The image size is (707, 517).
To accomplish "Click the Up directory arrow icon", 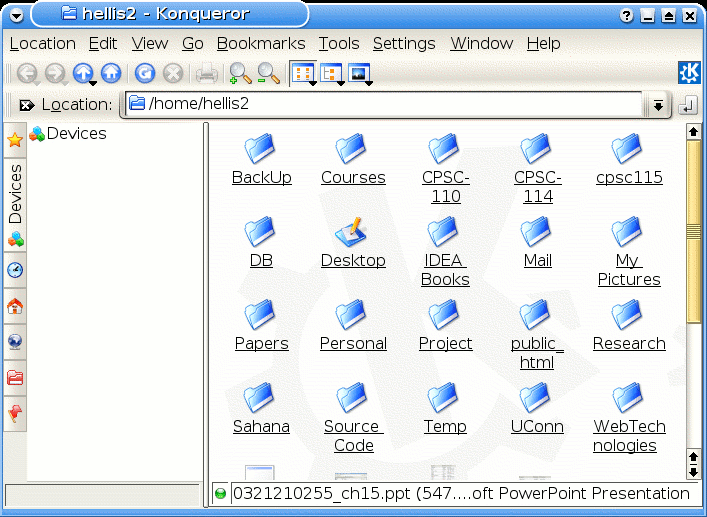I will click(83, 73).
